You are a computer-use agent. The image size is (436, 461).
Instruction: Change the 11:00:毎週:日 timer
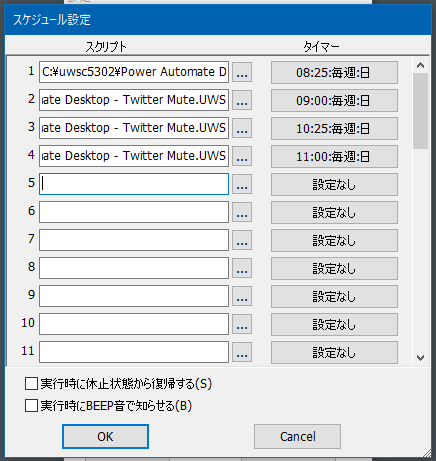[x=334, y=156]
